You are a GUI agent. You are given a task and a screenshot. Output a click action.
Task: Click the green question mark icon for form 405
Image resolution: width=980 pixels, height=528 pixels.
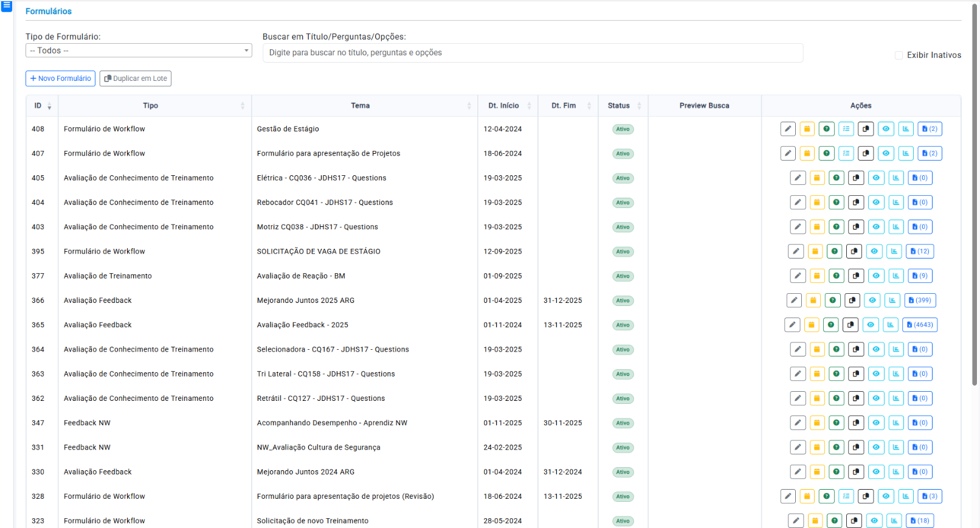pyautogui.click(x=837, y=178)
